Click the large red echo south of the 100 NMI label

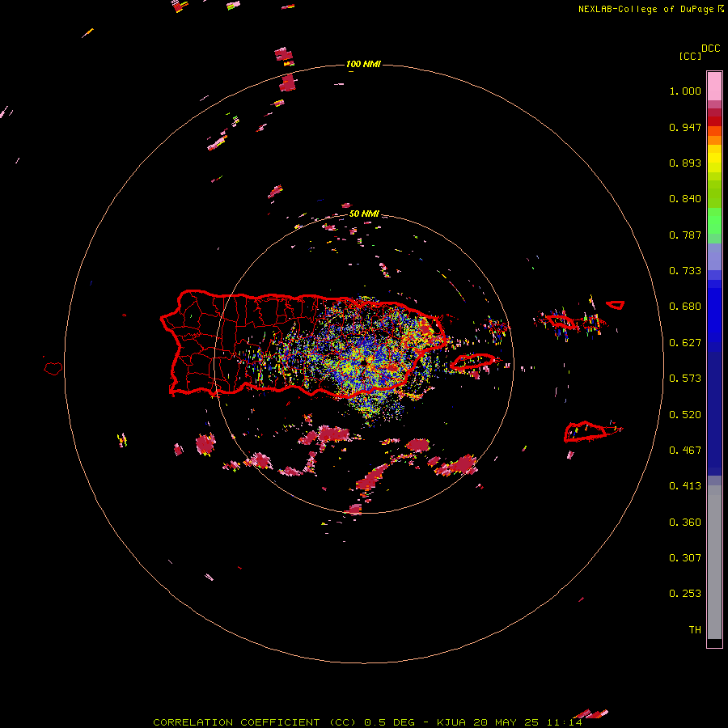pos(287,83)
